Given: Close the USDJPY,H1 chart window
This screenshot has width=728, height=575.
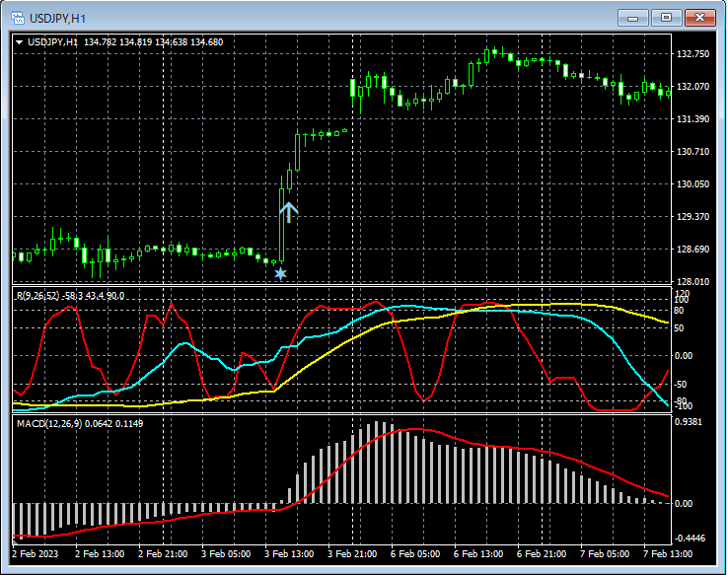Looking at the screenshot, I should click(699, 18).
